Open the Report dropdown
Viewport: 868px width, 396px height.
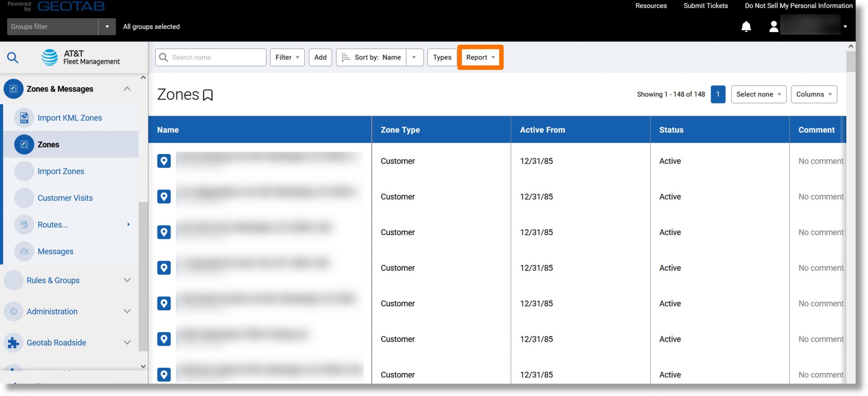(480, 57)
